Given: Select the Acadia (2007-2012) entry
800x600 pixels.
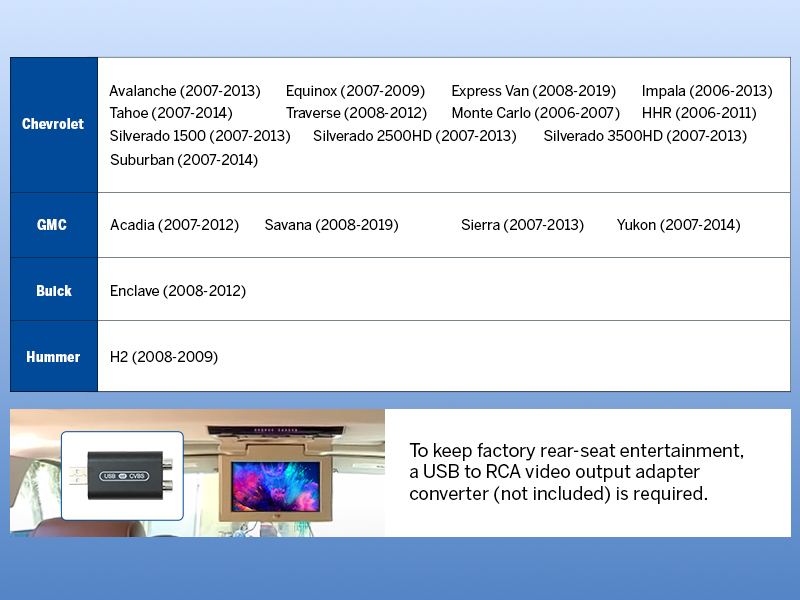Looking at the screenshot, I should pyautogui.click(x=174, y=225).
